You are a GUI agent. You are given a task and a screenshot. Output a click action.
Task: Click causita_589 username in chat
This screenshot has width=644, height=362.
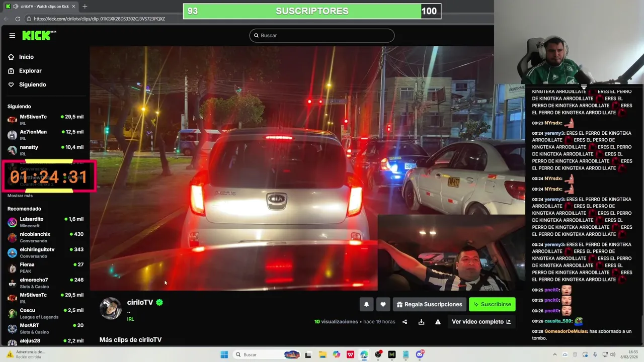pyautogui.click(x=558, y=321)
